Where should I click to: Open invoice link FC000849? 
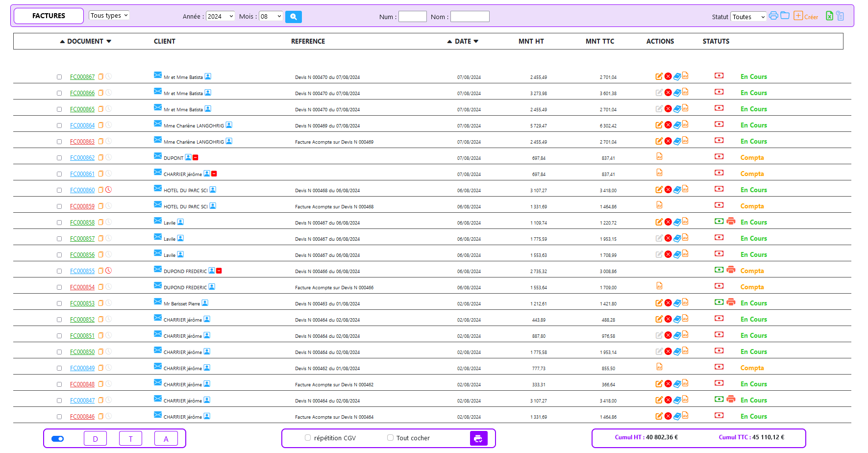click(x=82, y=368)
